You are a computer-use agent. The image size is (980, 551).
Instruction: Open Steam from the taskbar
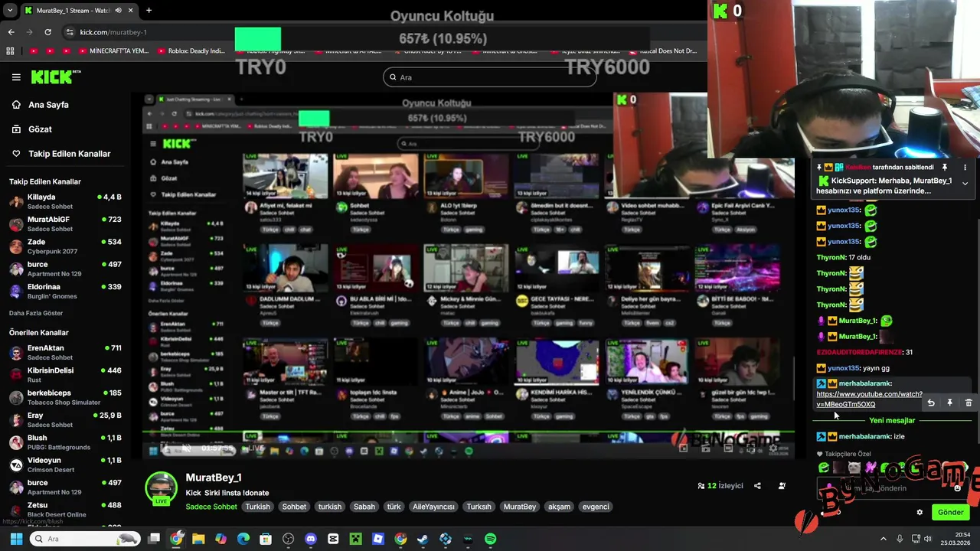tap(423, 539)
